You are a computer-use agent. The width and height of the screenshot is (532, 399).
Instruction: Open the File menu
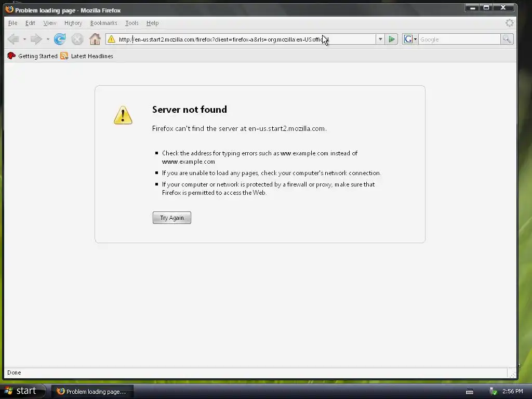click(x=12, y=23)
